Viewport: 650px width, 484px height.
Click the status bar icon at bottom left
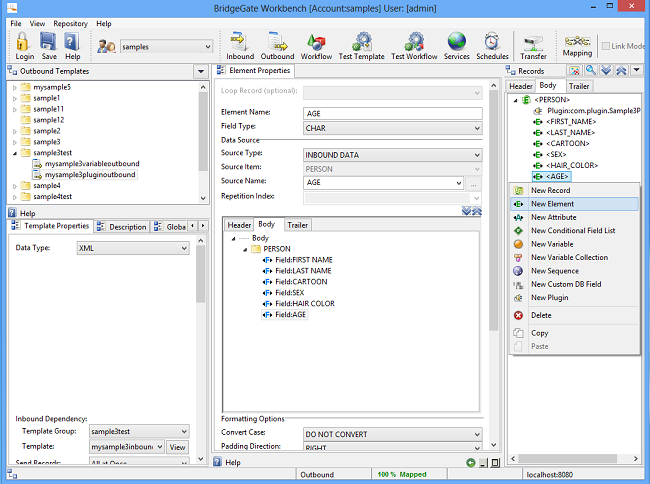(x=12, y=474)
